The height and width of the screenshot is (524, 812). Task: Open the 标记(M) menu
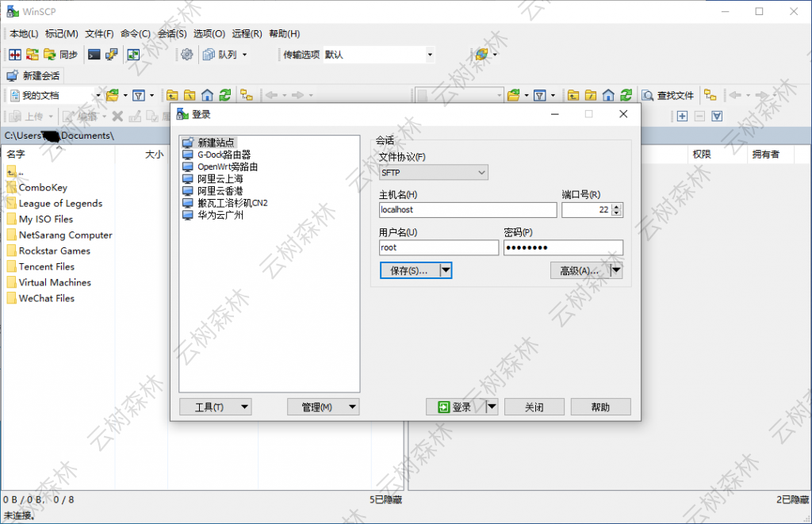tap(62, 33)
